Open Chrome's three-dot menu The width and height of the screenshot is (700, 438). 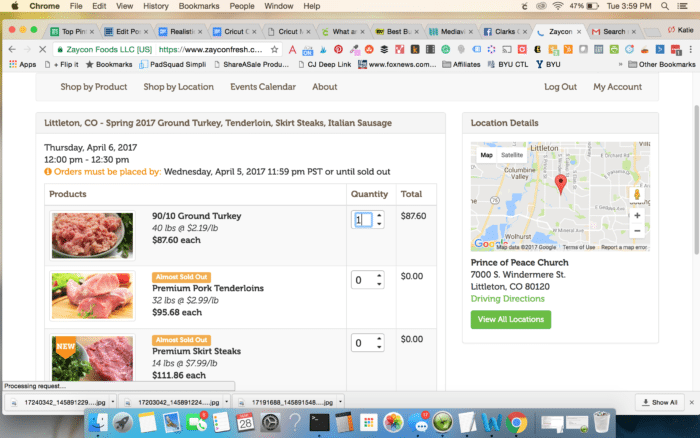point(691,49)
